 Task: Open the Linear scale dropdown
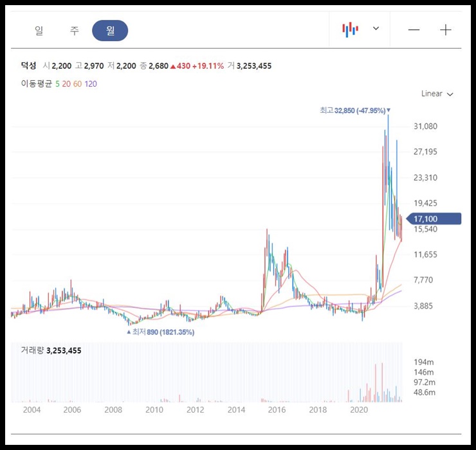click(x=437, y=94)
